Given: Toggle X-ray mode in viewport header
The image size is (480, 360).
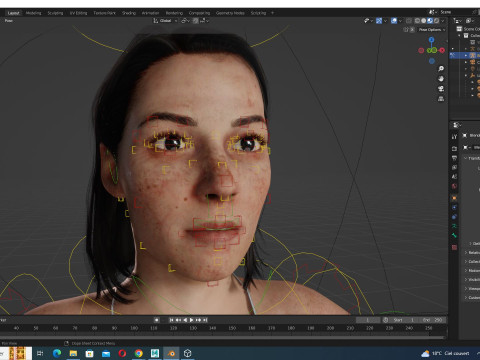Looking at the screenshot, I should (409, 21).
